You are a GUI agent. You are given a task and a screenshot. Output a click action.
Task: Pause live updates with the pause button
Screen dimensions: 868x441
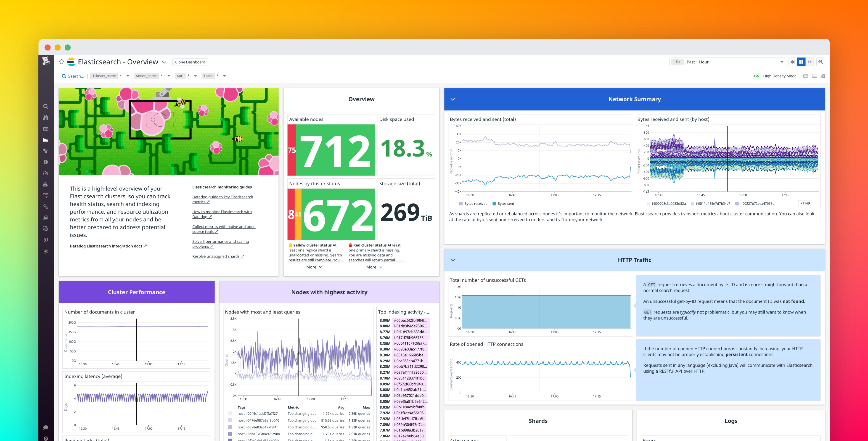(801, 62)
